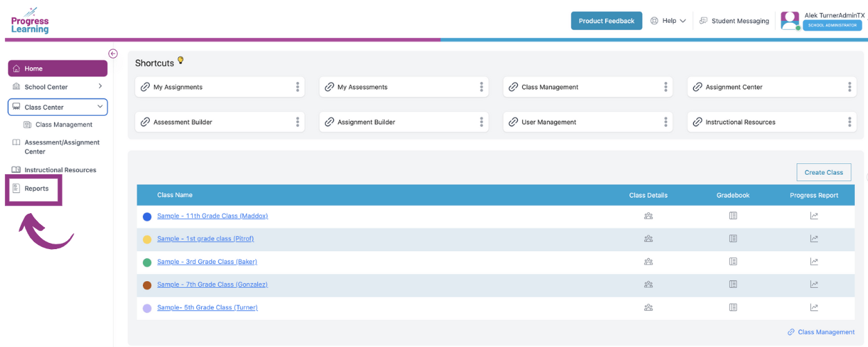Click green color dot for 3rd Grade Class
The image size is (868, 347).
(147, 262)
